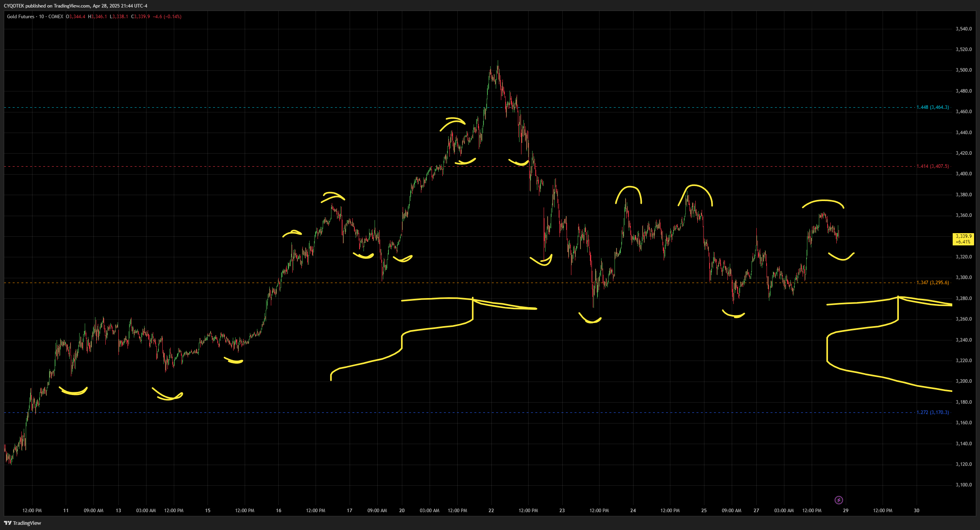
Task: Click the 3,380.0 price axis label
Action: point(963,195)
